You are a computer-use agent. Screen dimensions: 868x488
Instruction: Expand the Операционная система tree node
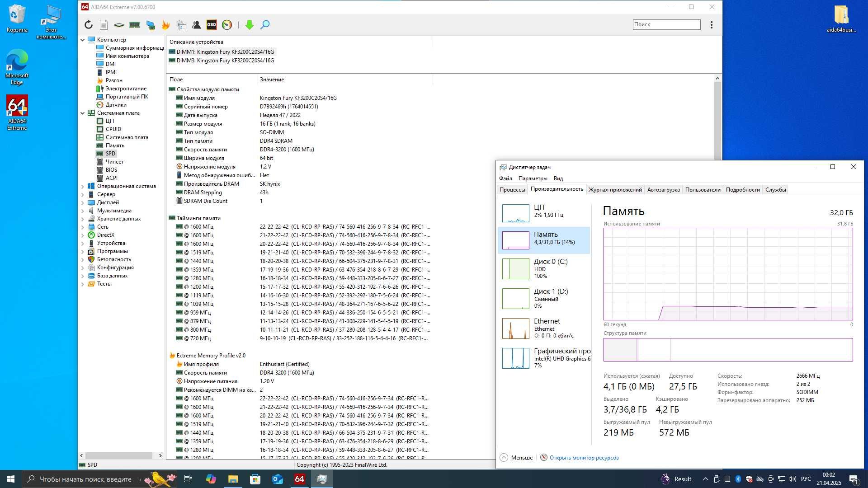pyautogui.click(x=83, y=186)
